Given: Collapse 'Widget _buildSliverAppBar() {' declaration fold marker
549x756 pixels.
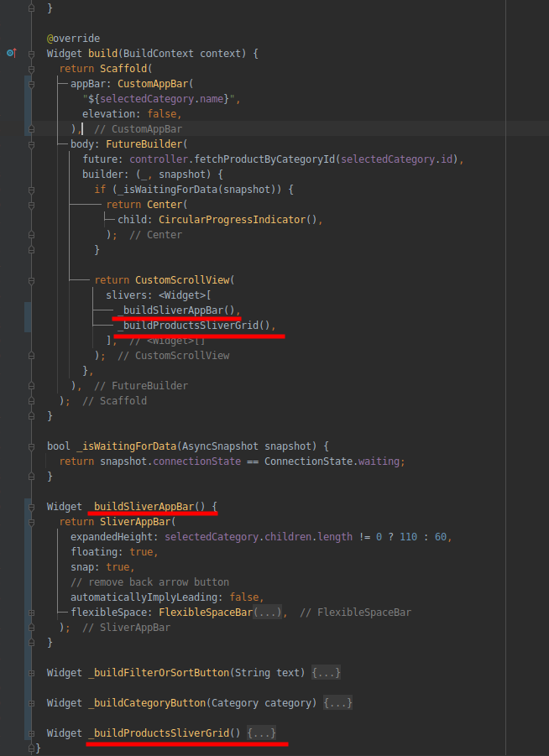Looking at the screenshot, I should (x=31, y=507).
